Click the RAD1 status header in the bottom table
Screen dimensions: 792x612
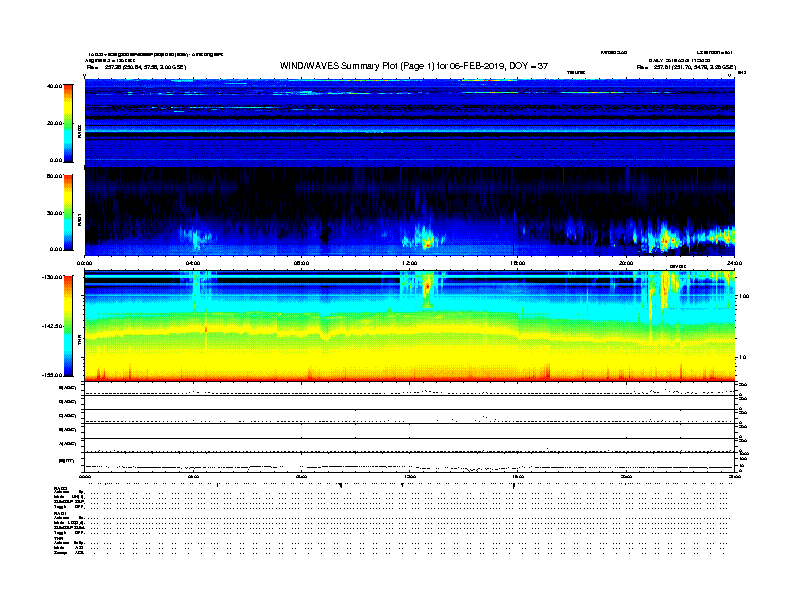click(60, 513)
